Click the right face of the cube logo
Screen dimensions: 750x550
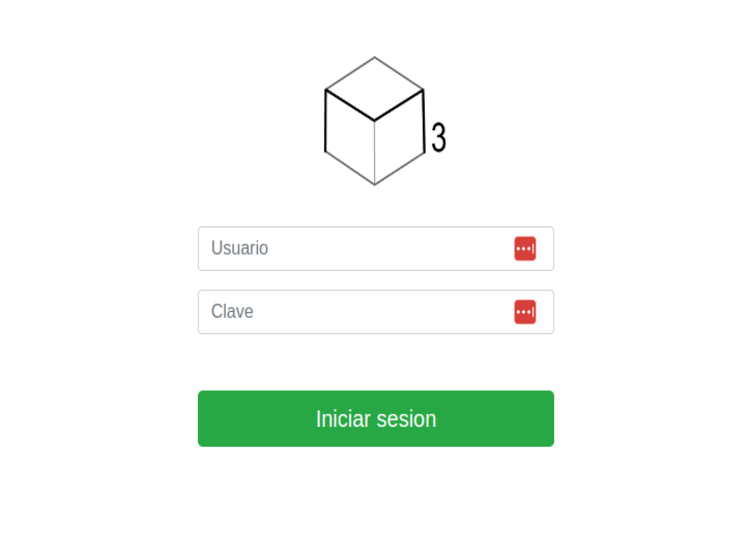(399, 138)
